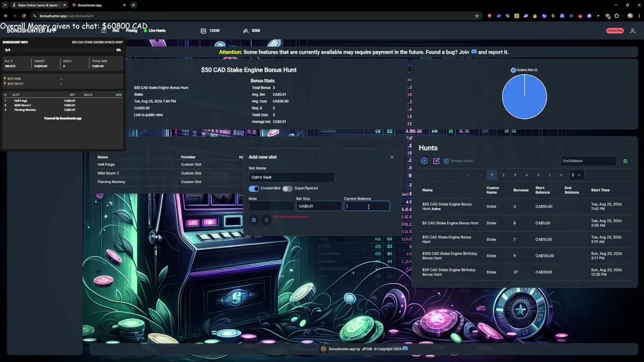Save end balance with green disk icon

625,161
